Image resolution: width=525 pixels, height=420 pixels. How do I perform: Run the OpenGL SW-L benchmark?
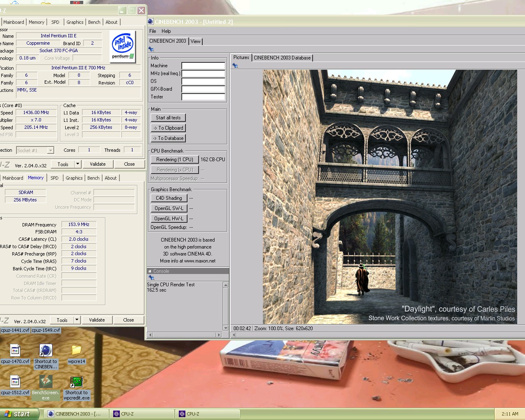169,208
